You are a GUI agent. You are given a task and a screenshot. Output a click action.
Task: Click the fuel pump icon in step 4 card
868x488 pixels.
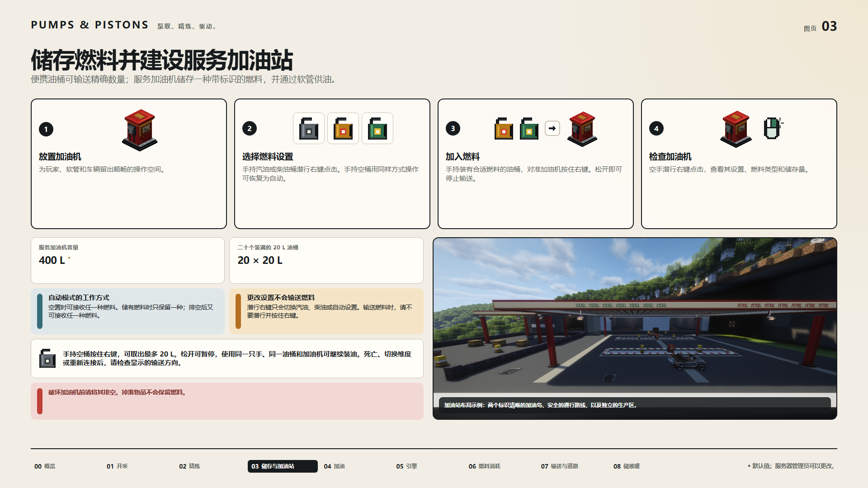[736, 129]
